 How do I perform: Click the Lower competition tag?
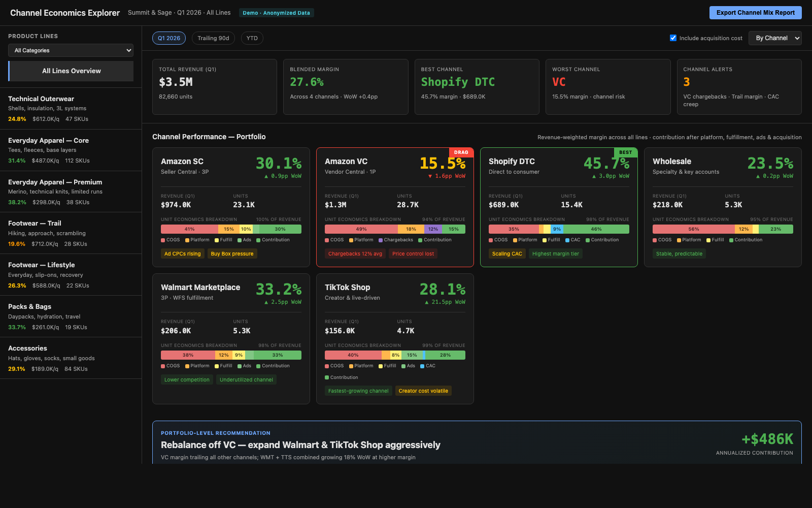tap(187, 379)
